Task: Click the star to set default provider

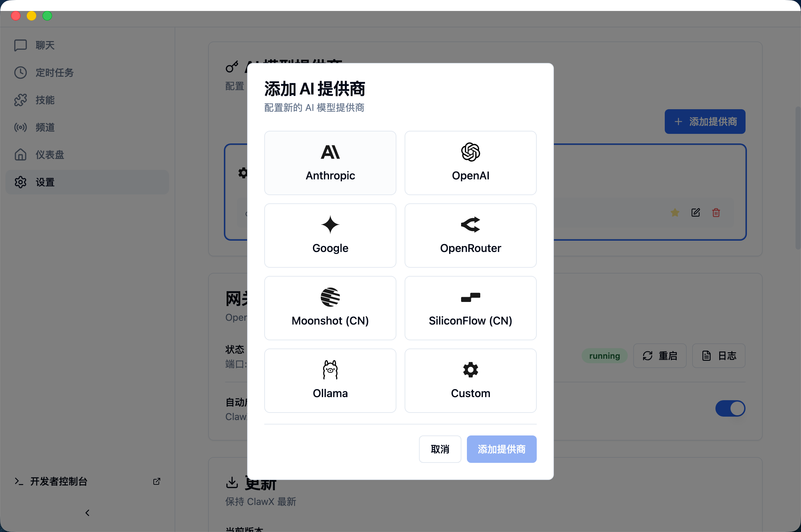Action: coord(675,213)
